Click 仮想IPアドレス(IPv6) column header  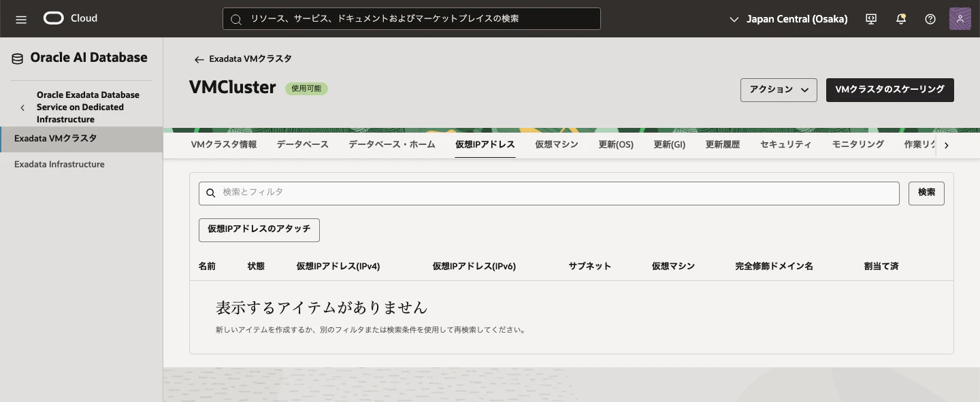(474, 266)
